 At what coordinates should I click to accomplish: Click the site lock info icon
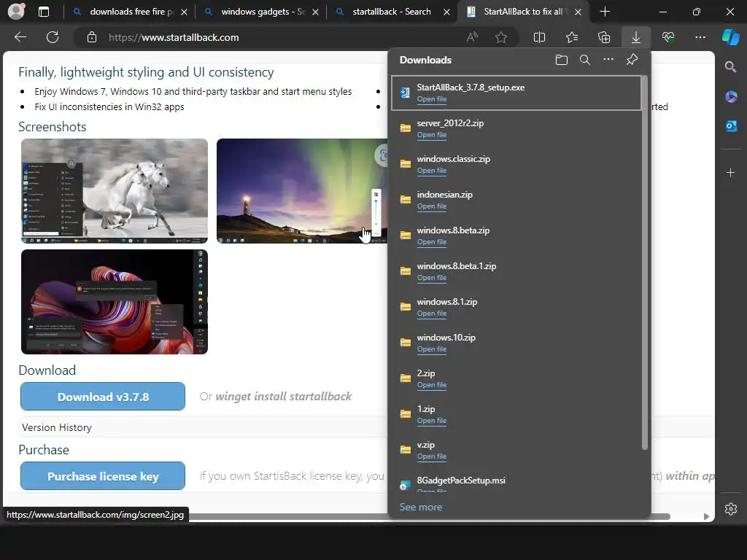pos(92,37)
